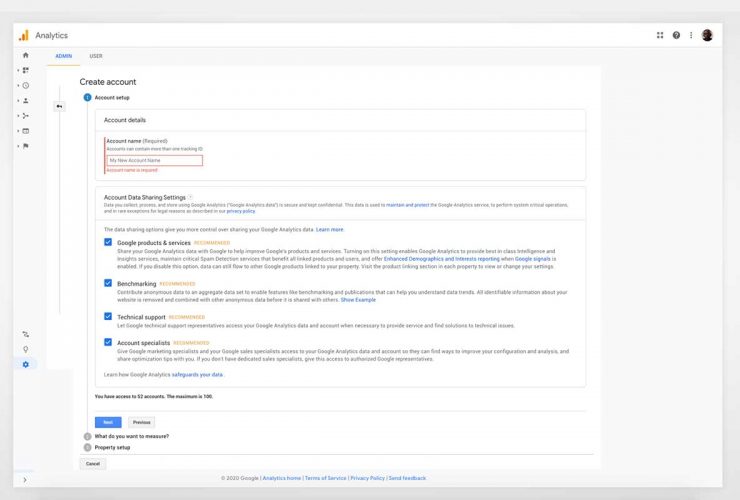This screenshot has width=740, height=500.
Task: Open the maintain and protect link
Action: click(408, 205)
